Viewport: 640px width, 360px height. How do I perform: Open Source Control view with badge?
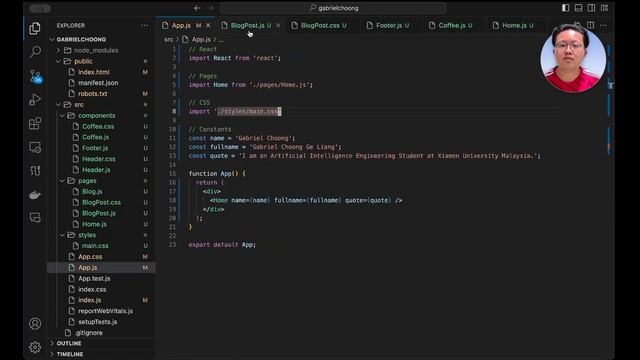pyautogui.click(x=36, y=76)
